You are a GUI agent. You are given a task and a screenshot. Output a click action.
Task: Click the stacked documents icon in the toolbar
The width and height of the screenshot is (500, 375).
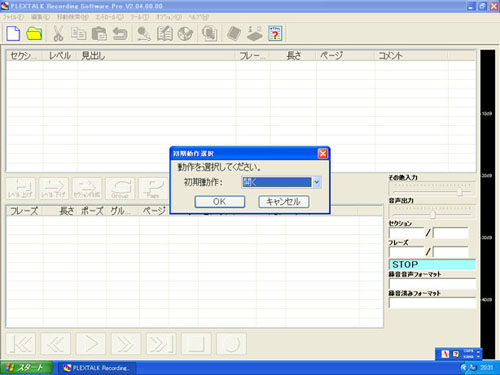[x=210, y=34]
